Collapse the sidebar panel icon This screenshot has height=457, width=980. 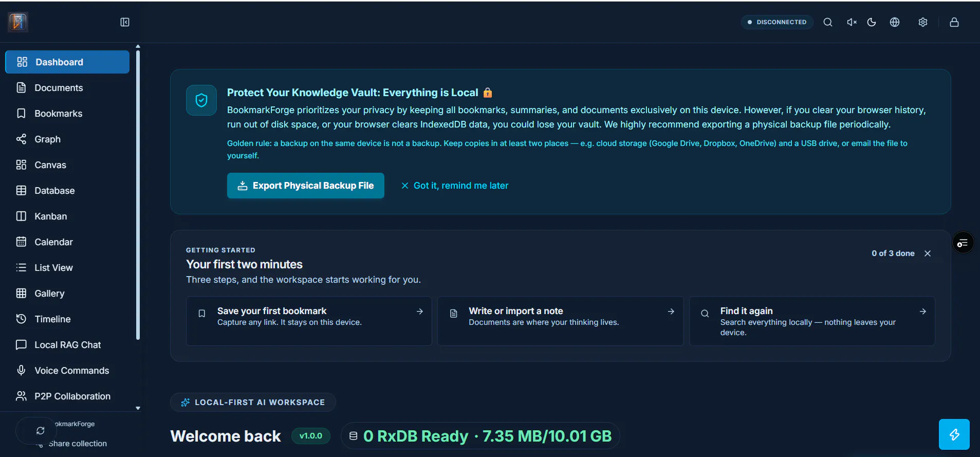pos(125,22)
